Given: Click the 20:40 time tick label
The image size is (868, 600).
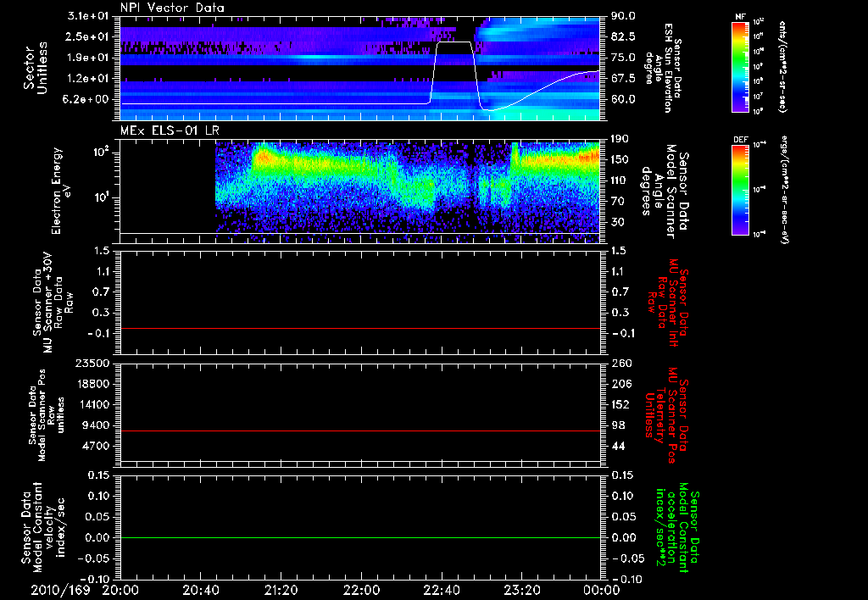Looking at the screenshot, I should pos(201,590).
